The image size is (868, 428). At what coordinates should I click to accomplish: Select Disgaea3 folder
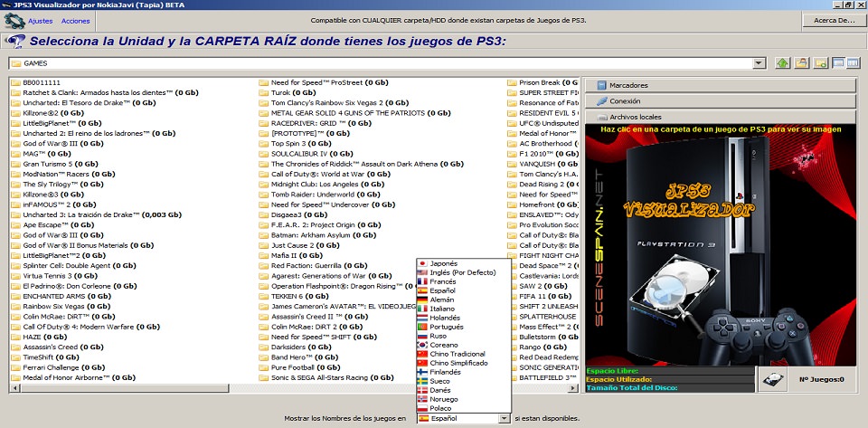(x=293, y=214)
